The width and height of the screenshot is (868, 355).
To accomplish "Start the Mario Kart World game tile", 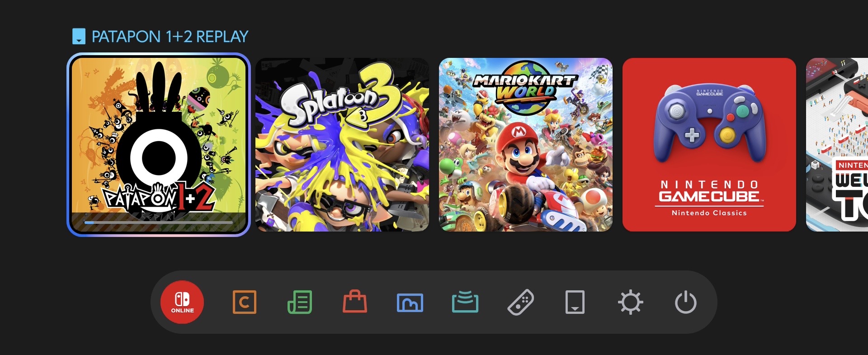I will pyautogui.click(x=526, y=145).
